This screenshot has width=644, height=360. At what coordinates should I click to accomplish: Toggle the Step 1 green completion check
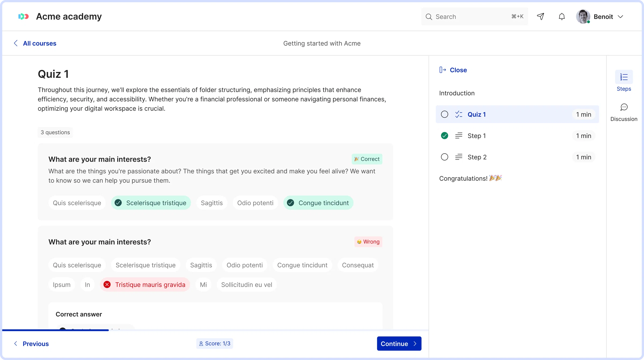[445, 136]
